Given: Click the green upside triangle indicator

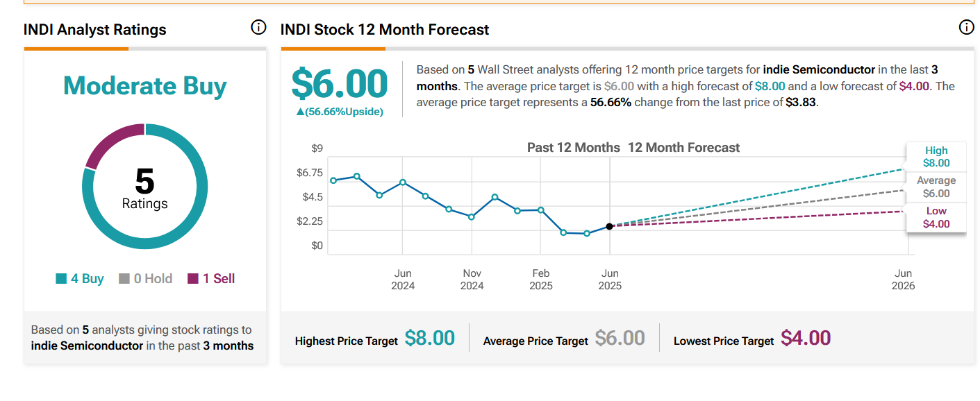Looking at the screenshot, I should click(300, 112).
